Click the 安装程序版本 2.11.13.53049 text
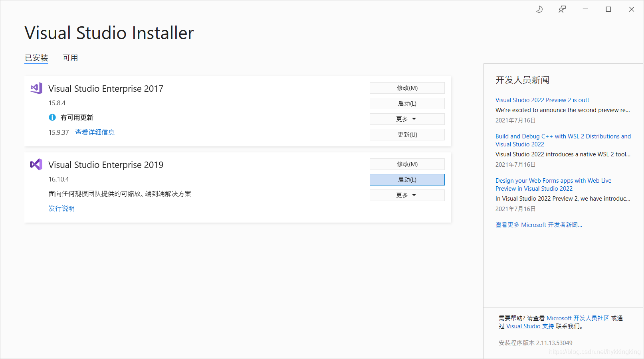Viewport: 644px width, 359px height. pos(535,343)
